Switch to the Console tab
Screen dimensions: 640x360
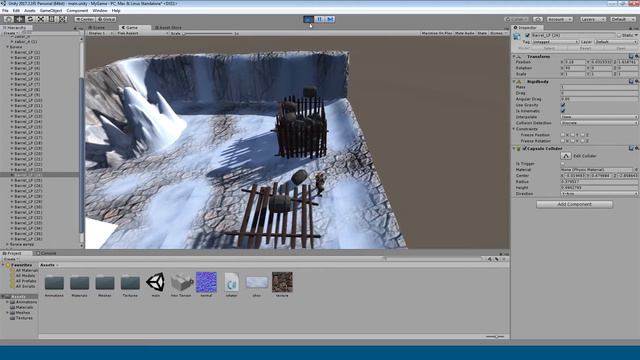47,253
